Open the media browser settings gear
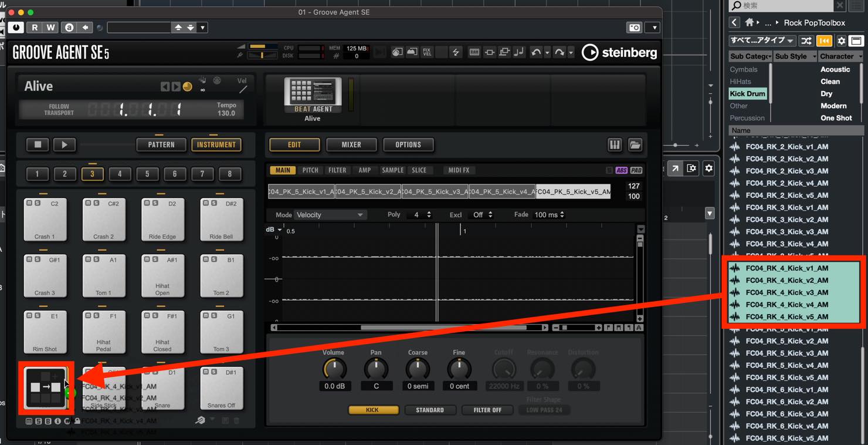Screen dimensions: 868x445 (841, 41)
